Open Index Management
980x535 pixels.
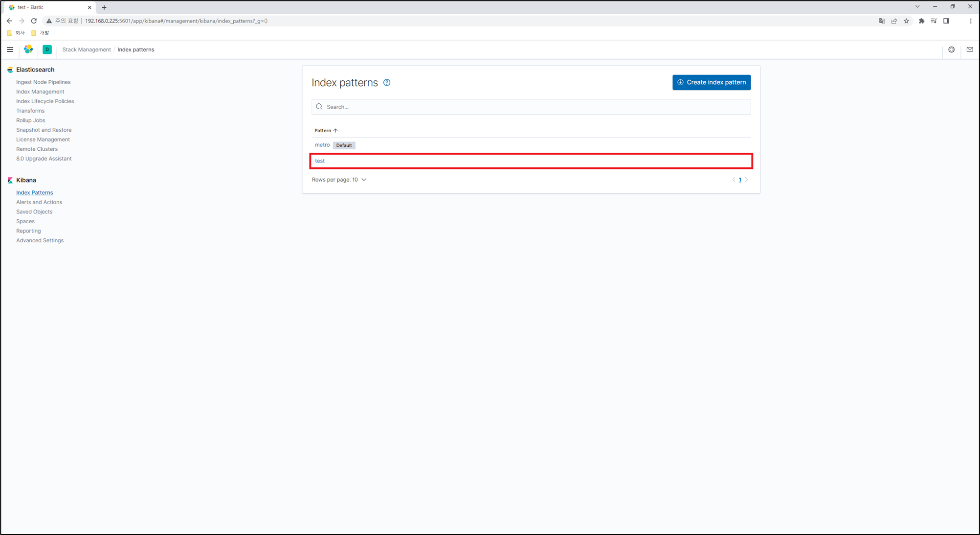40,92
